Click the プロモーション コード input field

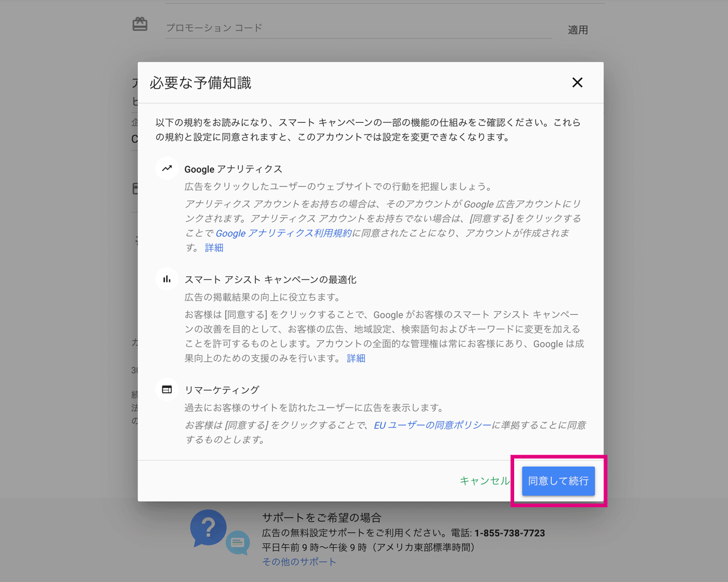point(358,28)
